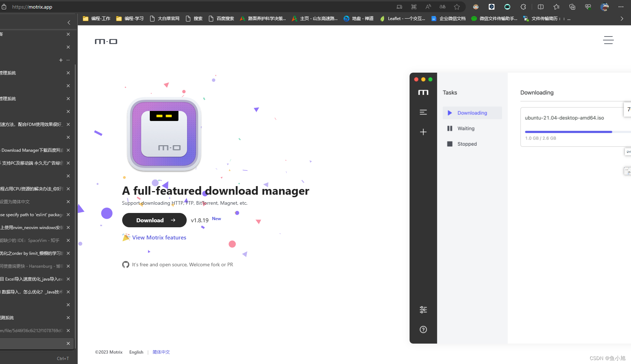
Task: Click the GitHub octocat icon
Action: pos(126,265)
